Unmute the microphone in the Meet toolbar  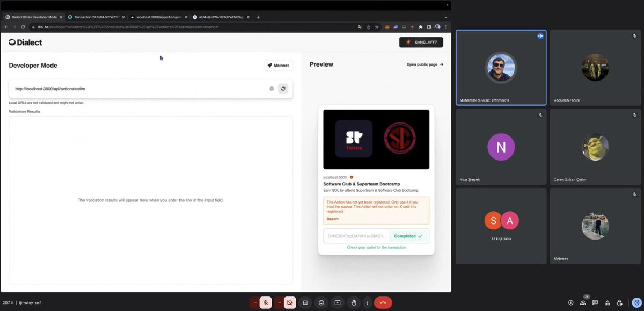coord(266,302)
